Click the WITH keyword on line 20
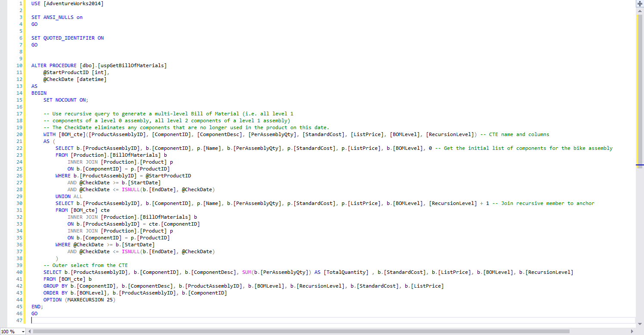644x335 pixels. coord(49,134)
